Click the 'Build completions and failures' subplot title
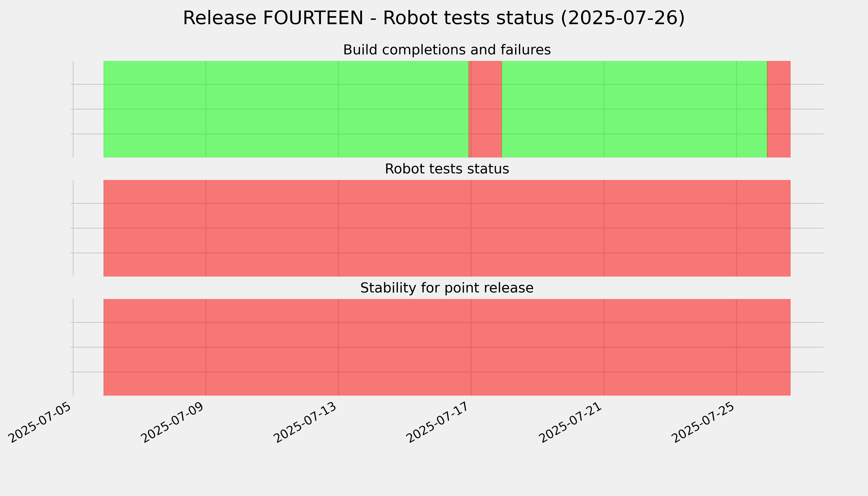This screenshot has width=868, height=496. (447, 50)
